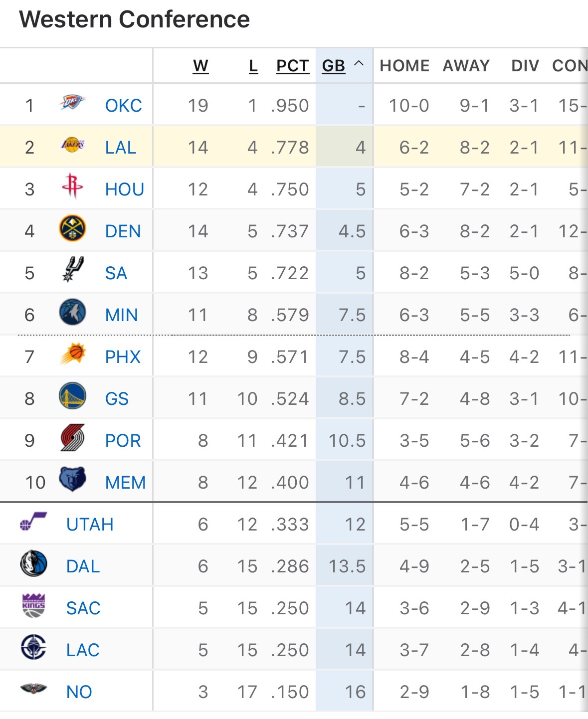Click the Western Conference heading

[x=135, y=20]
